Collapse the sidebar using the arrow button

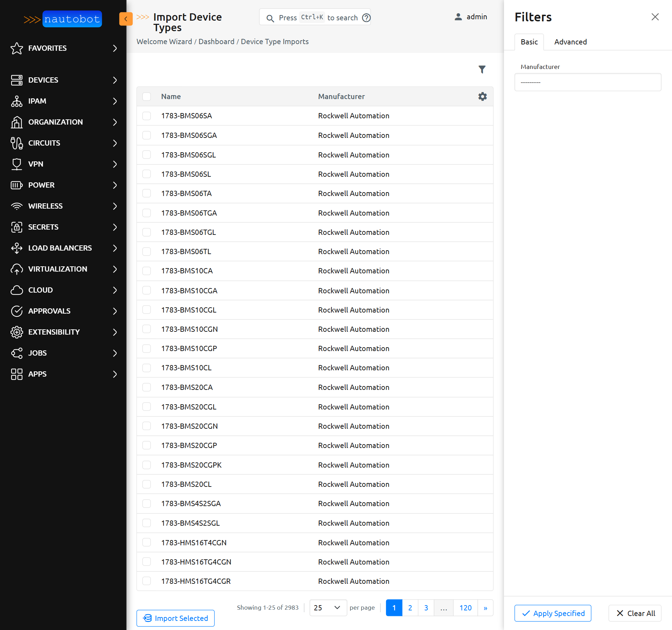pyautogui.click(x=126, y=19)
